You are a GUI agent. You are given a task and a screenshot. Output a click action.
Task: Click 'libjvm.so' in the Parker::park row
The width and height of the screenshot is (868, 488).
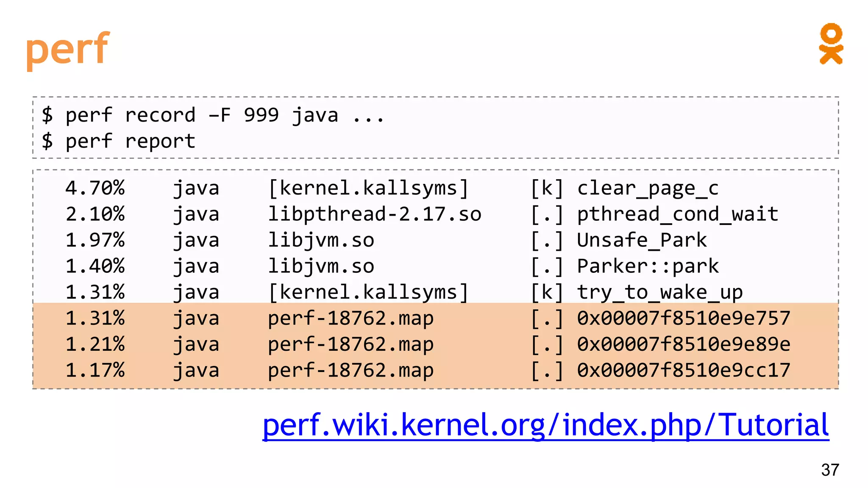point(321,266)
